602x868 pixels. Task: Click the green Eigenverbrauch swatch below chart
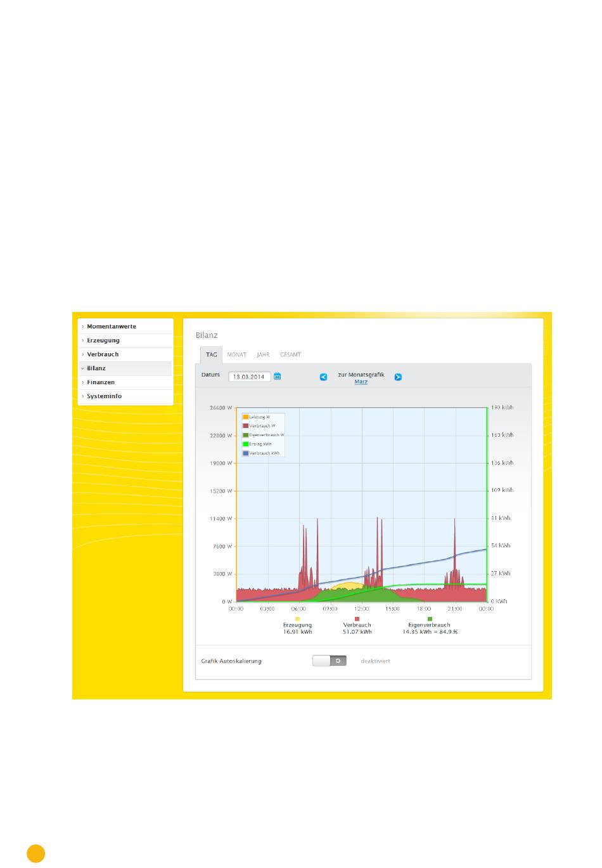coord(430,619)
